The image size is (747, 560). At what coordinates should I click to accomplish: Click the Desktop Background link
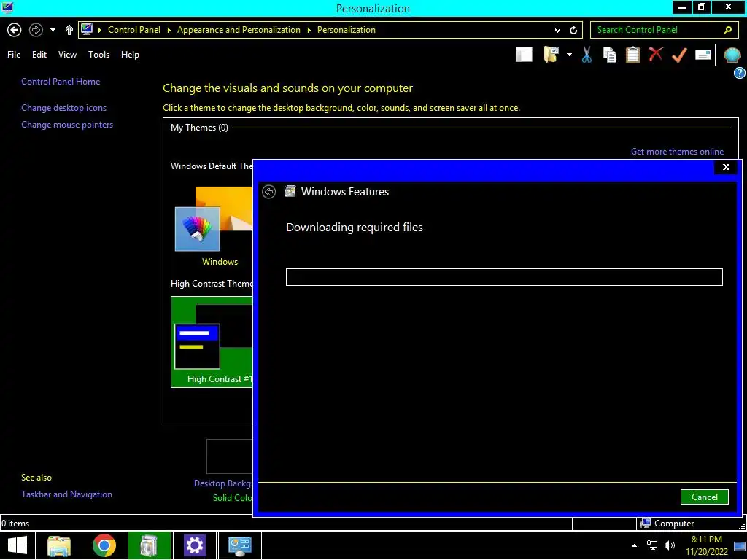[223, 483]
